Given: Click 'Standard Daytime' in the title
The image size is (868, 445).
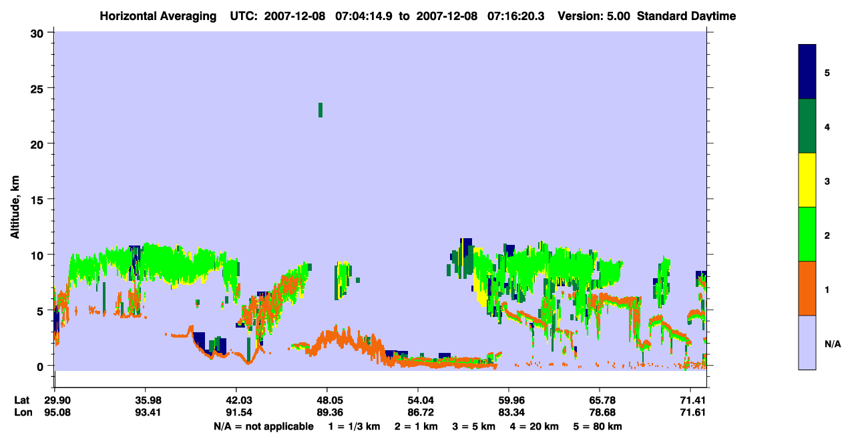Looking at the screenshot, I should (x=686, y=16).
